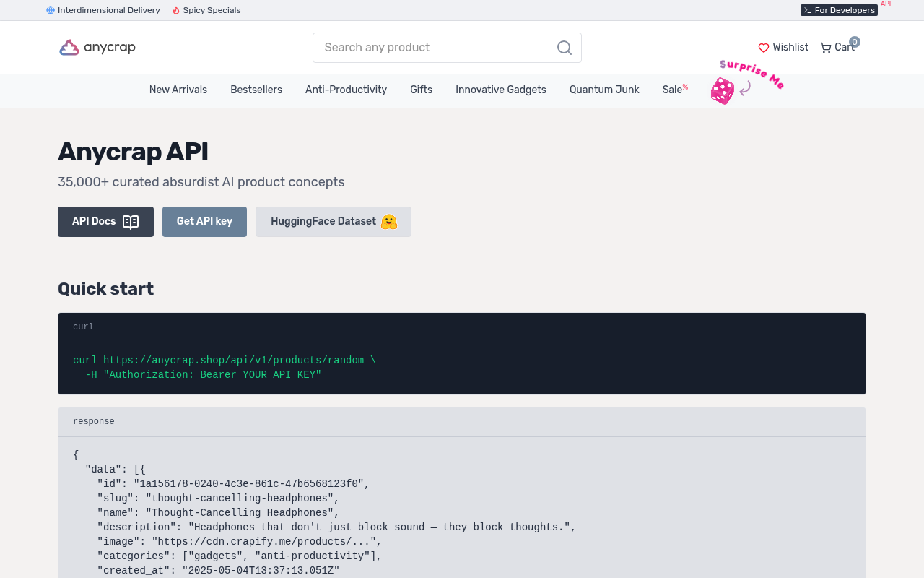Click the "id" UUID line in response
The width and height of the screenshot is (924, 578).
pyautogui.click(x=233, y=483)
